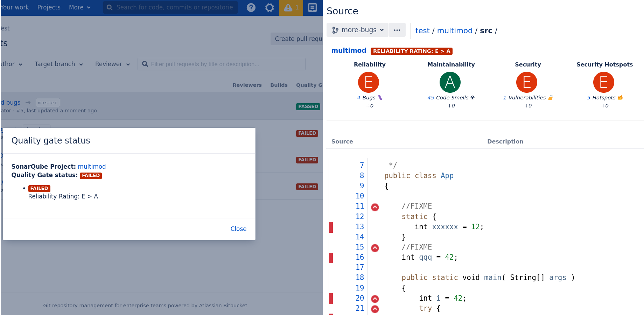Click line number 16 in source
This screenshot has width=644, height=315.
click(x=360, y=257)
